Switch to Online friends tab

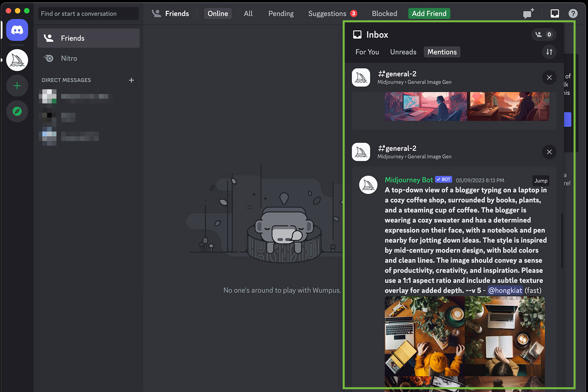click(x=218, y=13)
